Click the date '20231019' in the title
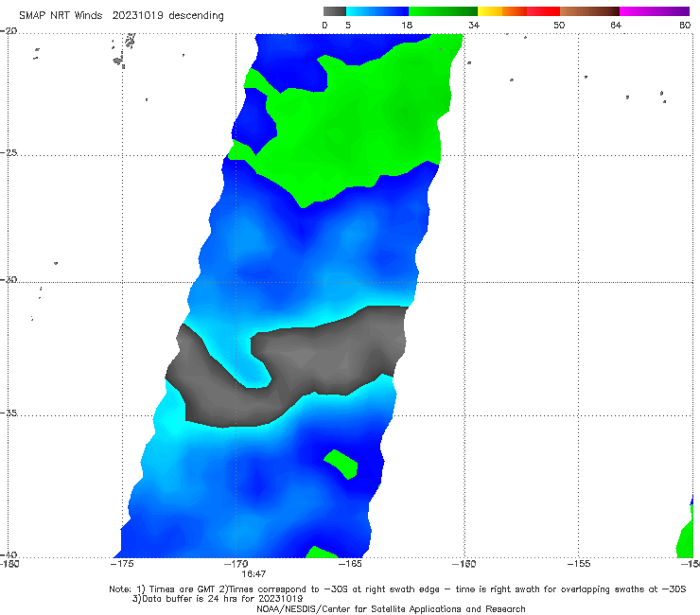 [137, 16]
